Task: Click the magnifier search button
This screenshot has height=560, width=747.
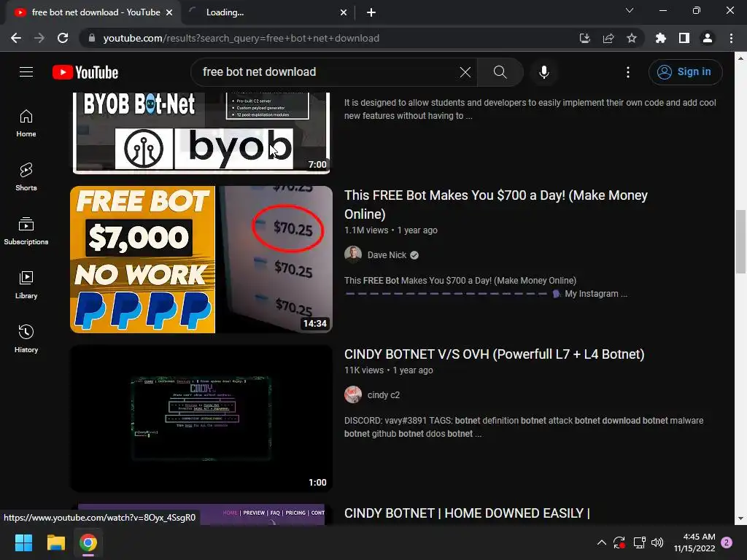Action: coord(500,72)
